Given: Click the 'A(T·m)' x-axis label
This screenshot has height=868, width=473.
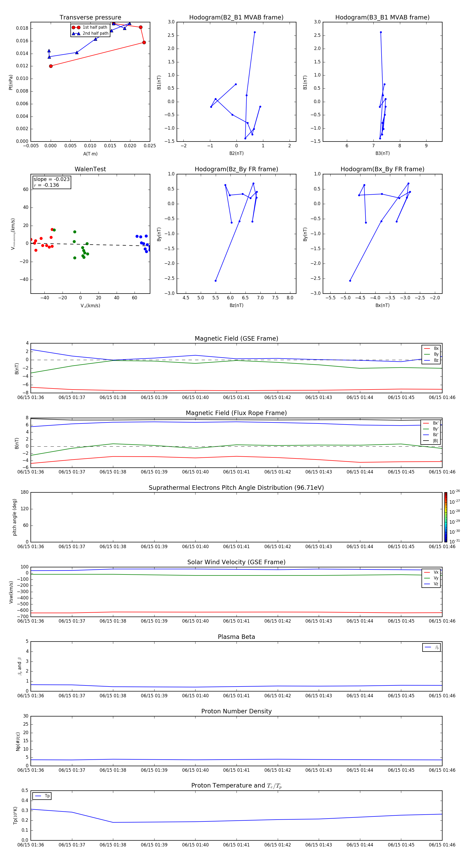Looking at the screenshot, I should coord(90,154).
